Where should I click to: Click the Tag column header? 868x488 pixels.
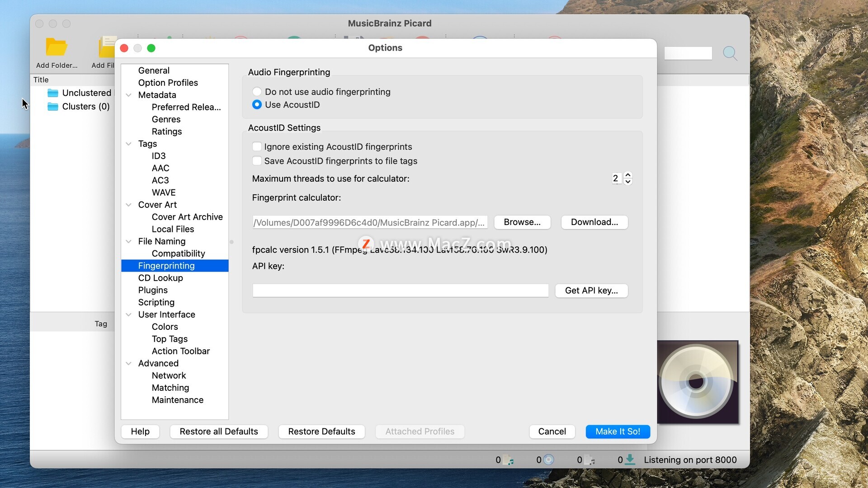pyautogui.click(x=101, y=324)
